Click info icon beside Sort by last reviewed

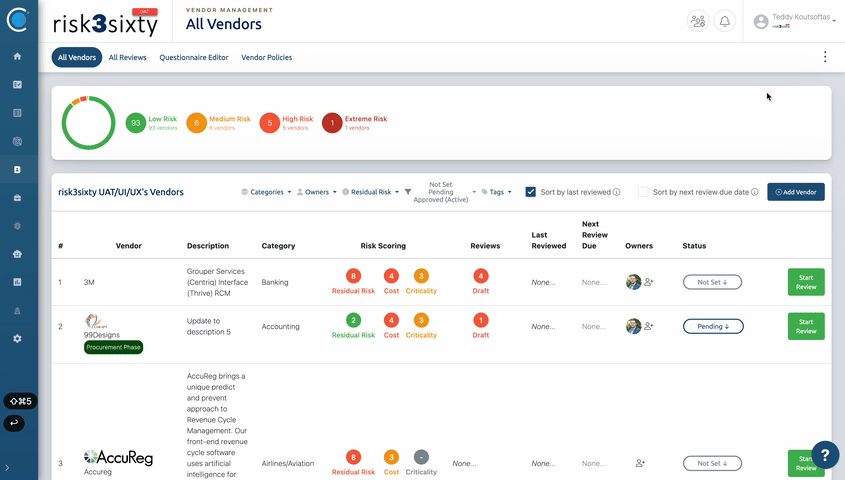[x=617, y=192]
